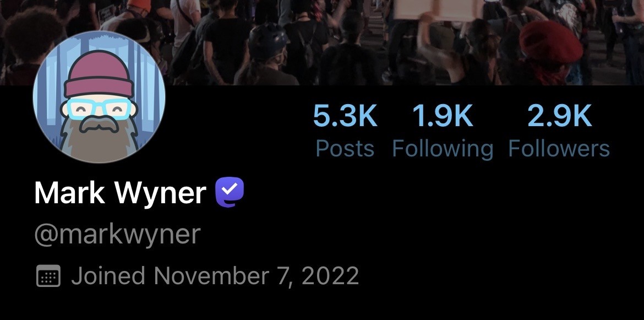Tap the purple Mastodon verified badge

pyautogui.click(x=230, y=192)
